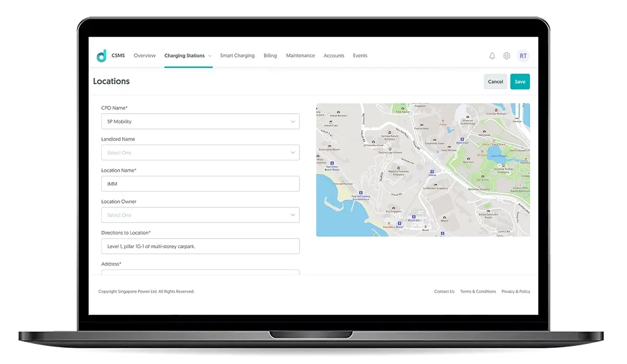
Task: Open the Accounts menu item
Action: pos(334,55)
